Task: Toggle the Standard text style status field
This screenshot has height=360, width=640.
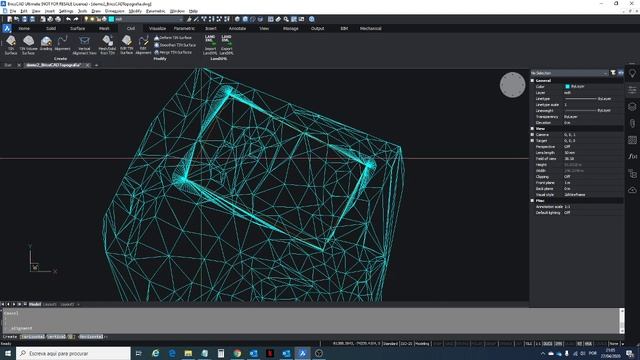Action: (391, 344)
